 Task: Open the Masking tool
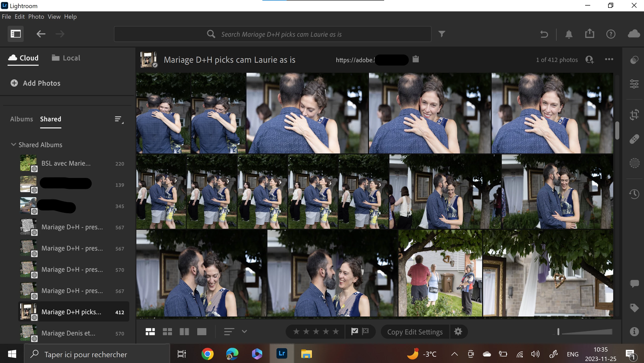tap(634, 163)
